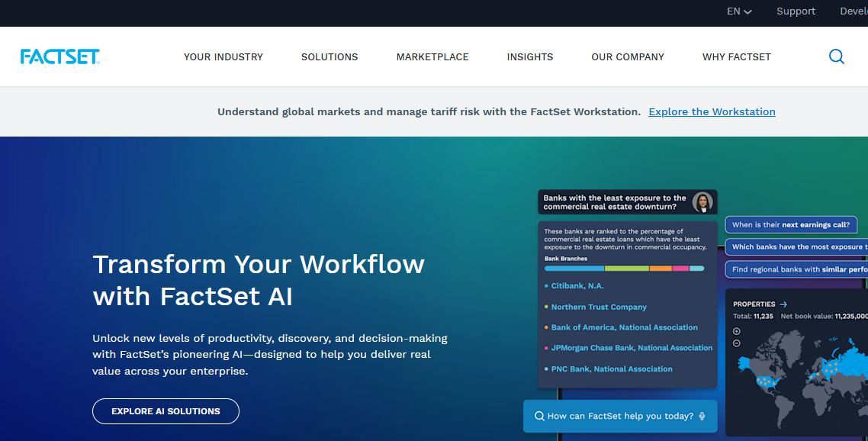Click PNC Bank, National Association
This screenshot has height=441, width=868.
coord(612,369)
